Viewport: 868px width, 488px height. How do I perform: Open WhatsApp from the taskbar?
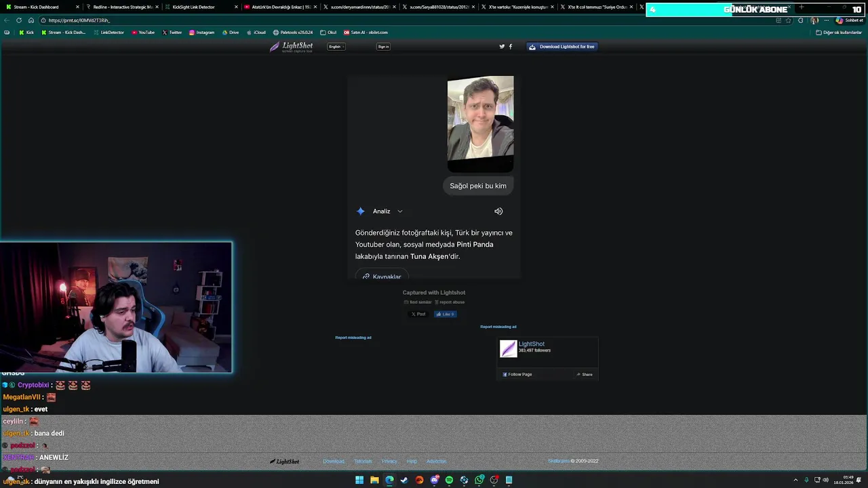[479, 480]
